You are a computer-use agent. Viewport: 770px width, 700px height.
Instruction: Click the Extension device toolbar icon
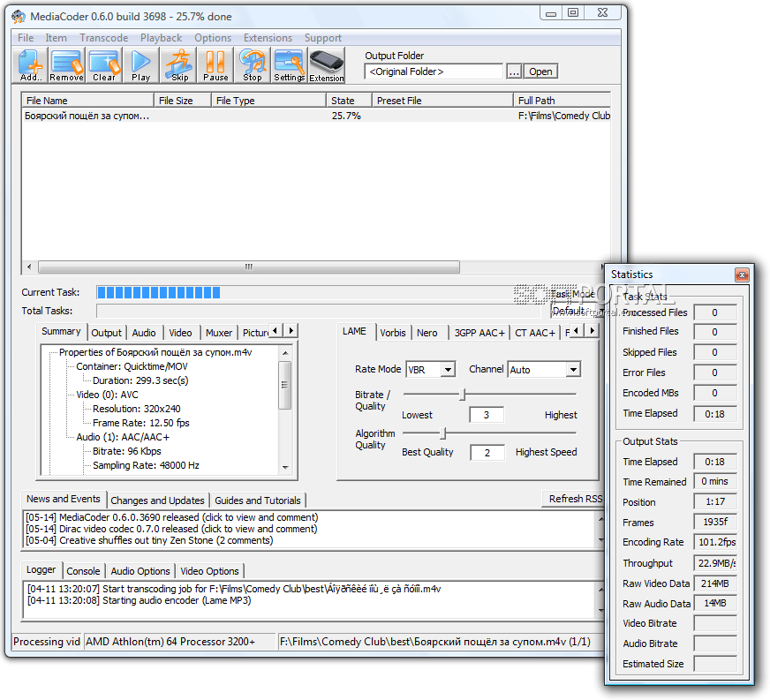327,65
